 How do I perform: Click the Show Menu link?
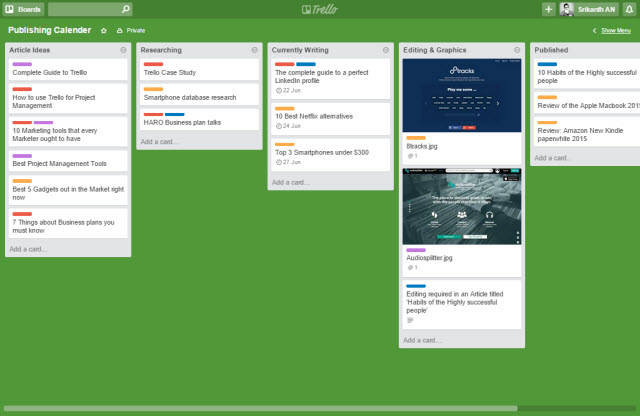pos(616,31)
